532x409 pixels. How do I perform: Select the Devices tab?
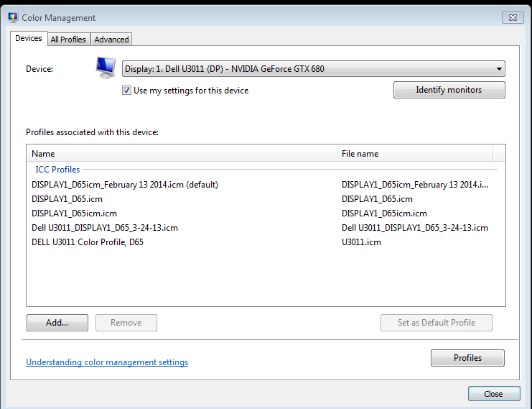click(29, 39)
